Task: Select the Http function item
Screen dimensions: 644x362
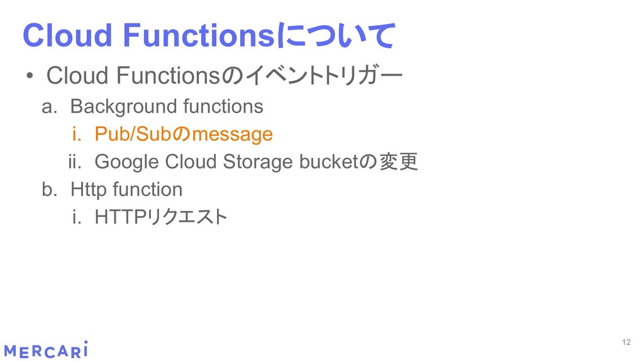Action: [126, 189]
